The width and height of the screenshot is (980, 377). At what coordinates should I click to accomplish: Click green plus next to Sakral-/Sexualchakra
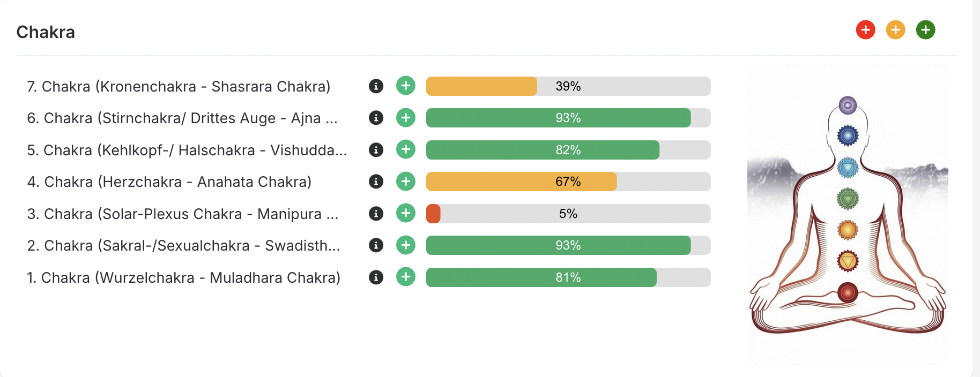(x=406, y=245)
